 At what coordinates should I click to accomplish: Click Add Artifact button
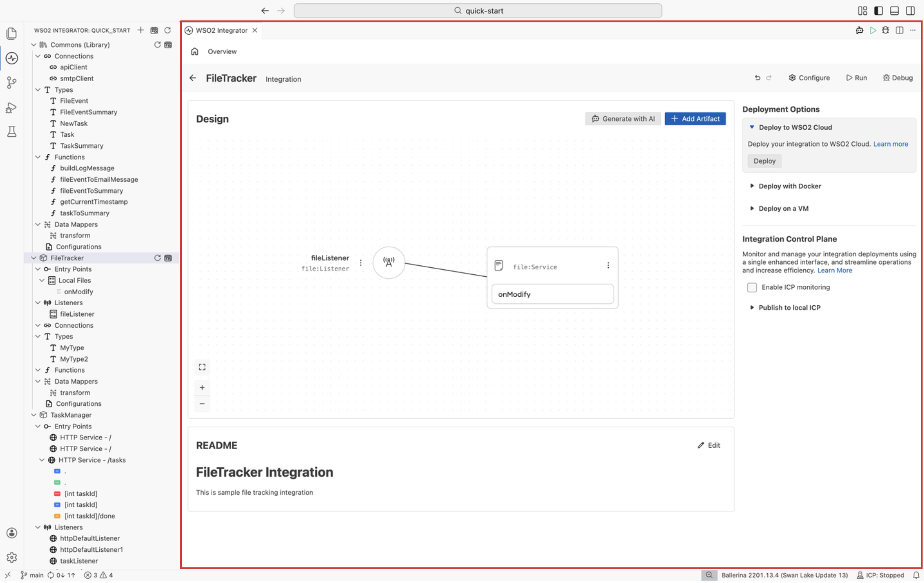pyautogui.click(x=695, y=119)
